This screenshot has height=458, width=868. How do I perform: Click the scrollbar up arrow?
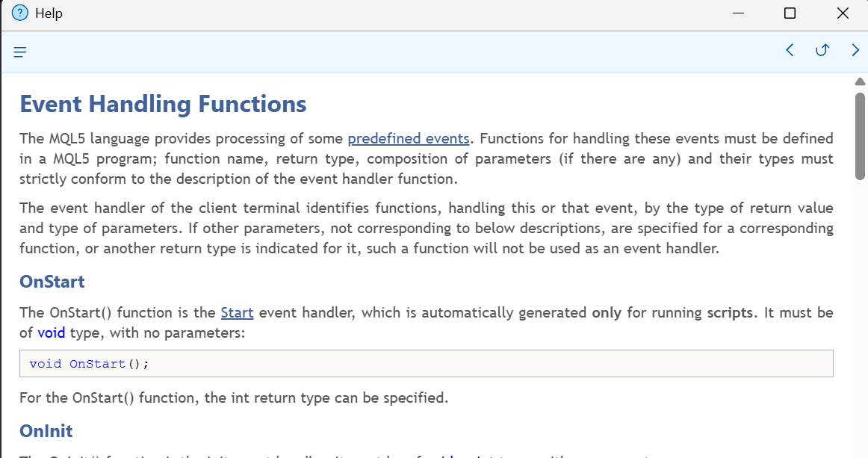[860, 81]
